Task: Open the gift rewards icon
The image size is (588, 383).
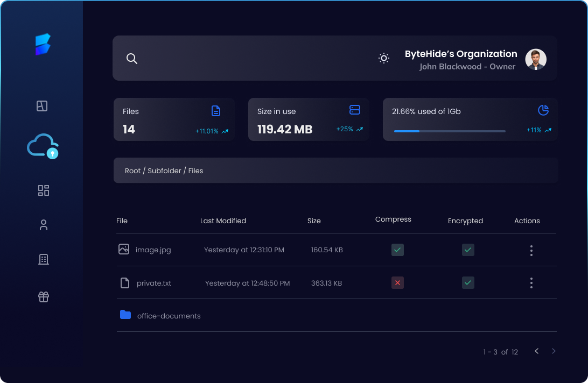Action: coord(44,297)
